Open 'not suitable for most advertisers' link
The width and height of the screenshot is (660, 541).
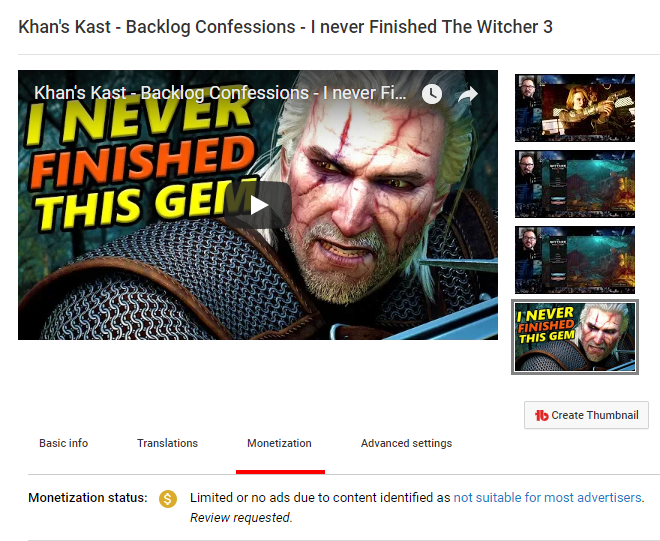[547, 498]
